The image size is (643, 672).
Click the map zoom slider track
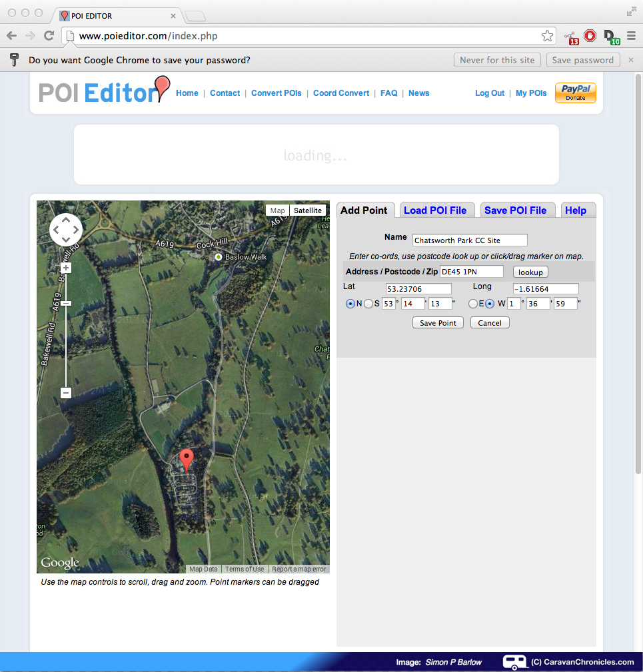tap(66, 346)
